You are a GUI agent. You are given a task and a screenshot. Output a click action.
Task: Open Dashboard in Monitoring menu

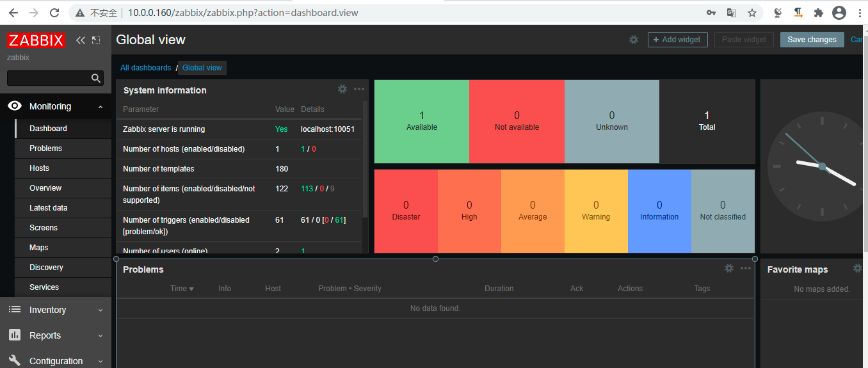[x=63, y=129]
